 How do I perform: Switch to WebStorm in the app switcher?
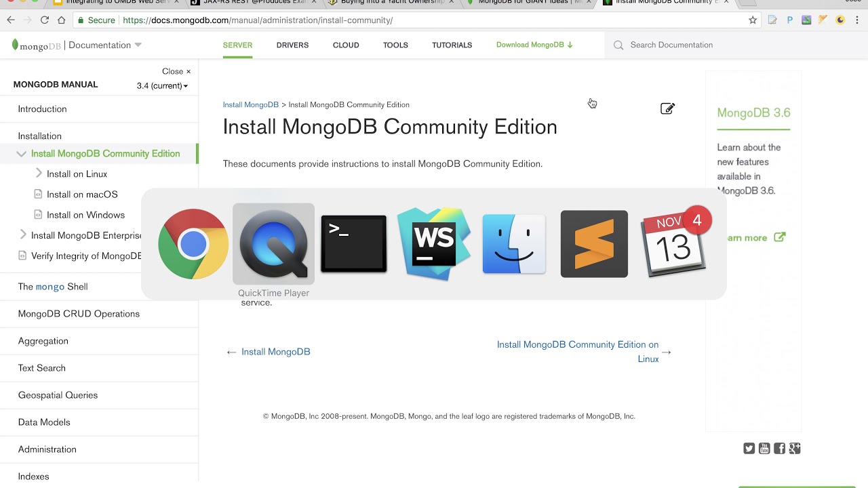pos(434,244)
